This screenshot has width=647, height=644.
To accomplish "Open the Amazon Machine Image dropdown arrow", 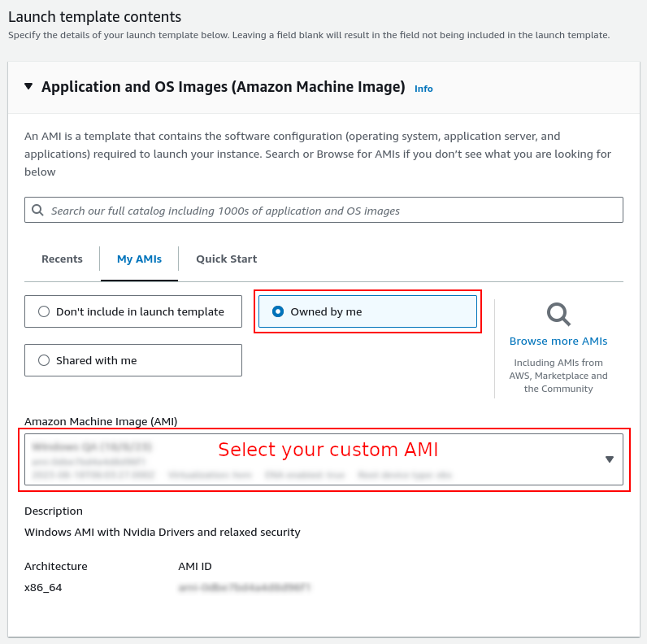I will [609, 459].
